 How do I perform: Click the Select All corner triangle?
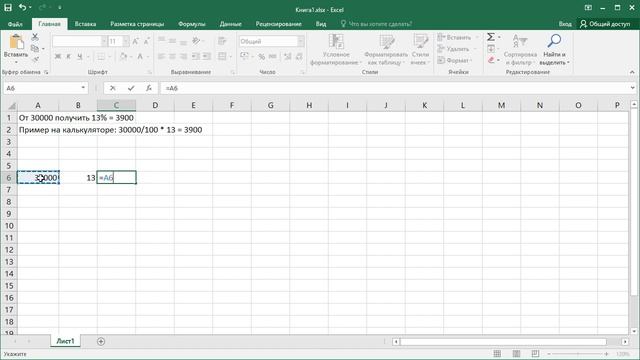11,106
